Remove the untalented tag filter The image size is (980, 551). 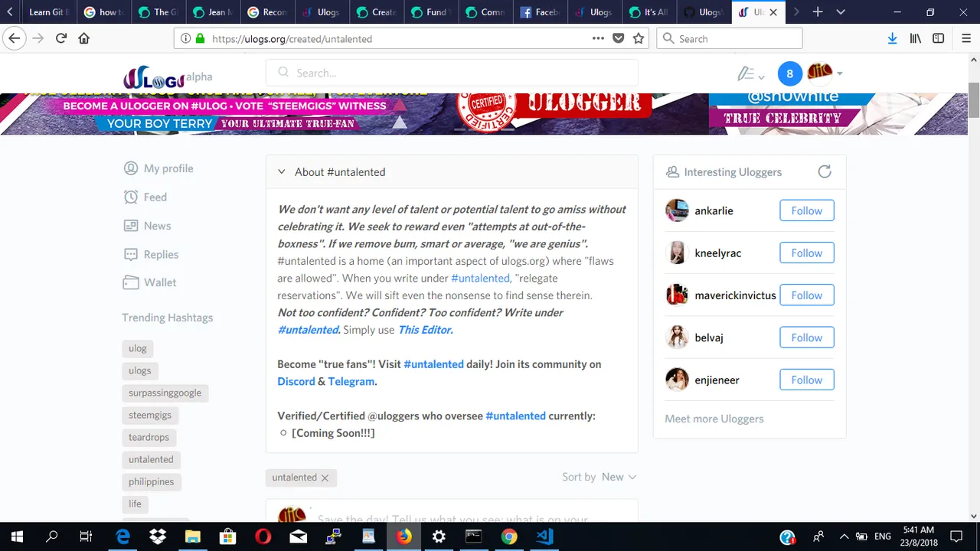(x=325, y=478)
